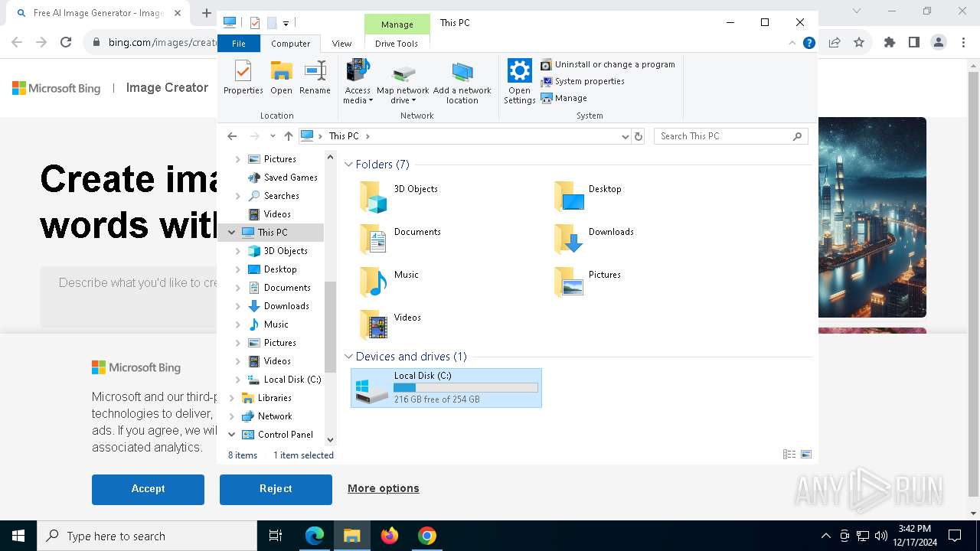Viewport: 980px width, 551px height.
Task: Open the address bar history dropdown
Action: tap(626, 136)
